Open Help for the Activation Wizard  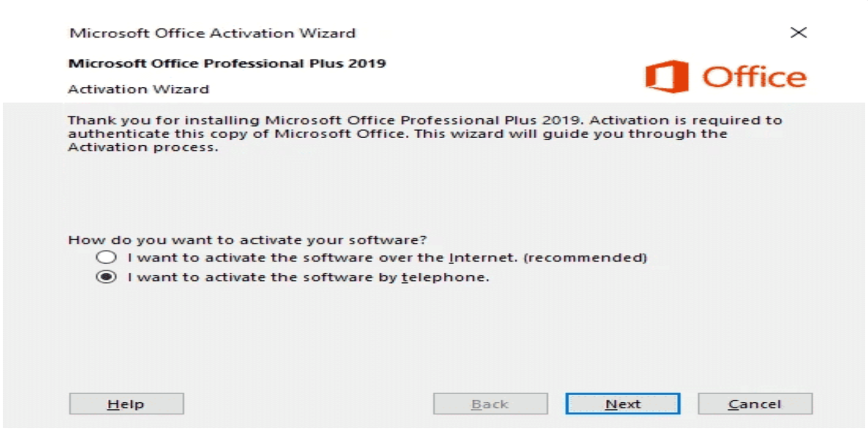pos(126,404)
